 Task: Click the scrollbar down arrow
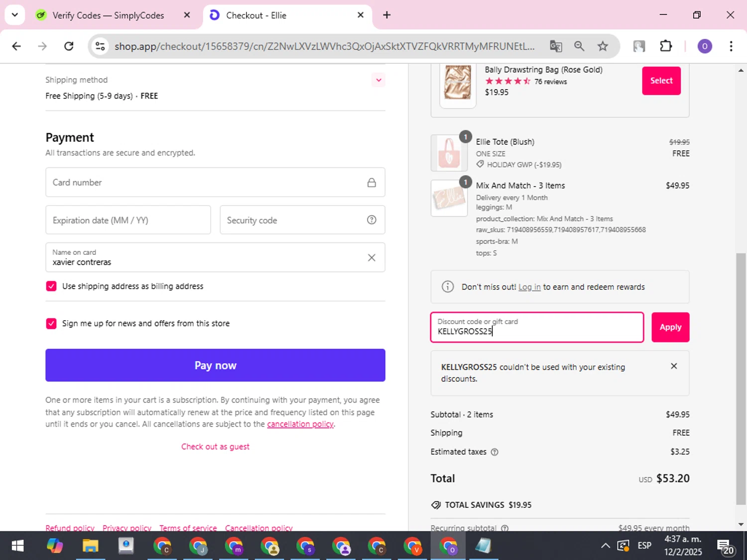point(741,524)
